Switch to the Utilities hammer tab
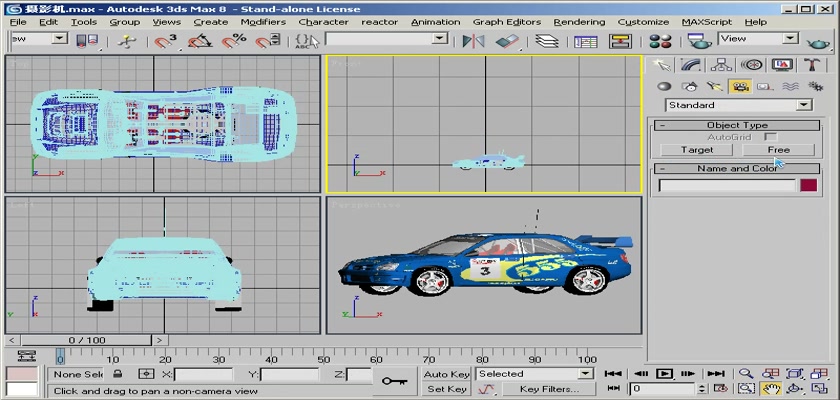 812,65
